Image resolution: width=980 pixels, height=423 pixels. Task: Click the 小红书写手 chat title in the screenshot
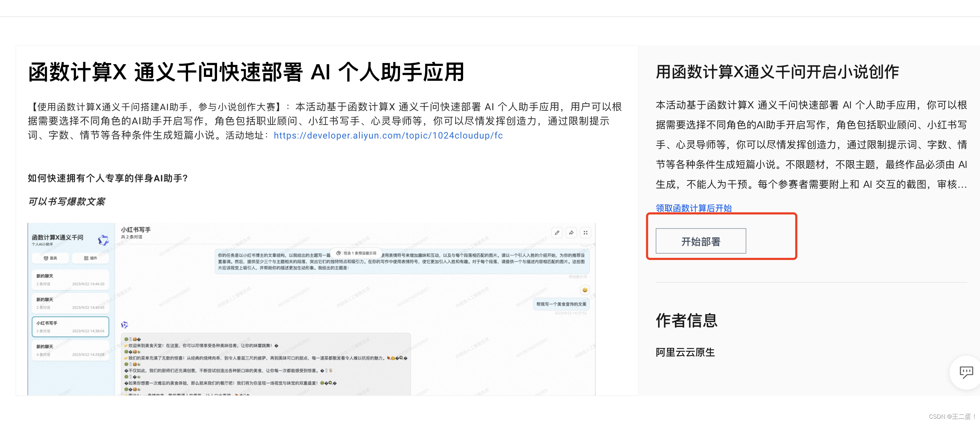point(136,230)
